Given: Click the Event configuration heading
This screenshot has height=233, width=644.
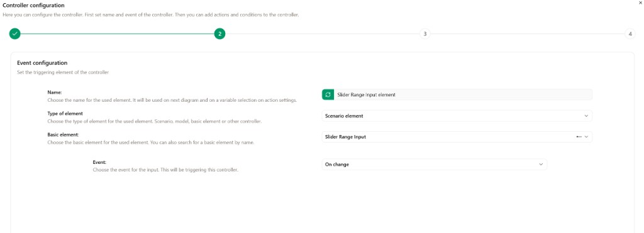Looking at the screenshot, I should pos(42,63).
